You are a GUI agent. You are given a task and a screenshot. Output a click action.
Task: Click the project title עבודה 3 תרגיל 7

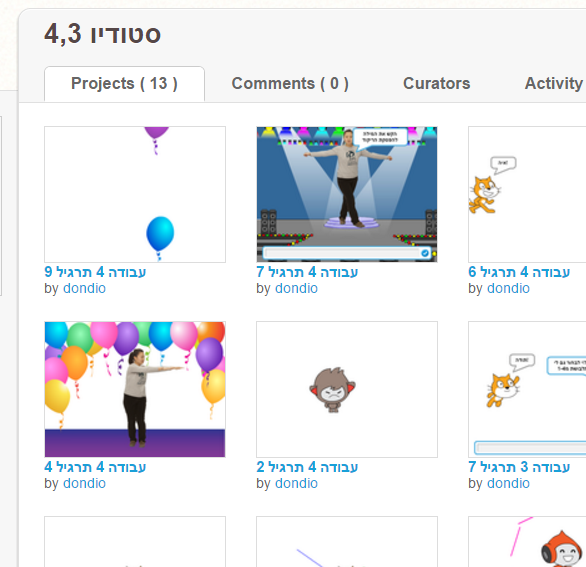[519, 467]
